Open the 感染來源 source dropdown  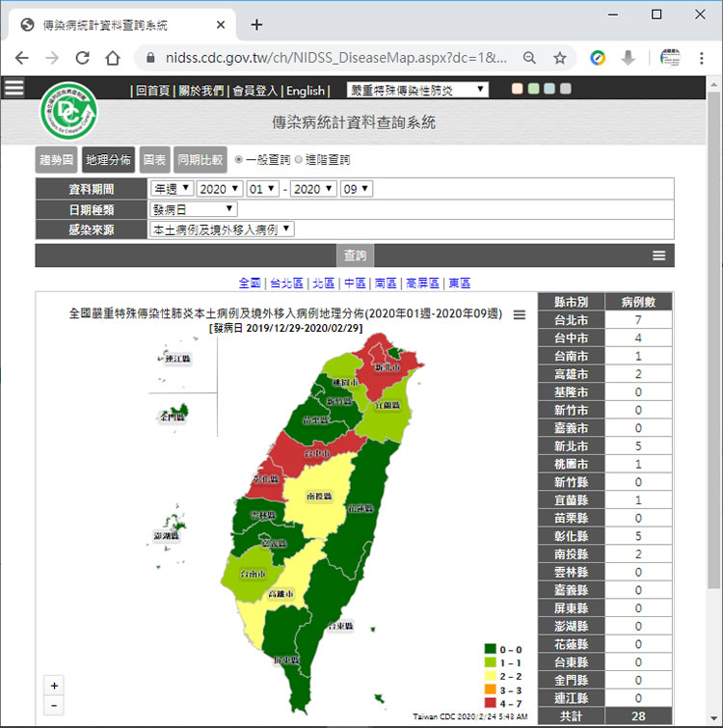point(222,229)
